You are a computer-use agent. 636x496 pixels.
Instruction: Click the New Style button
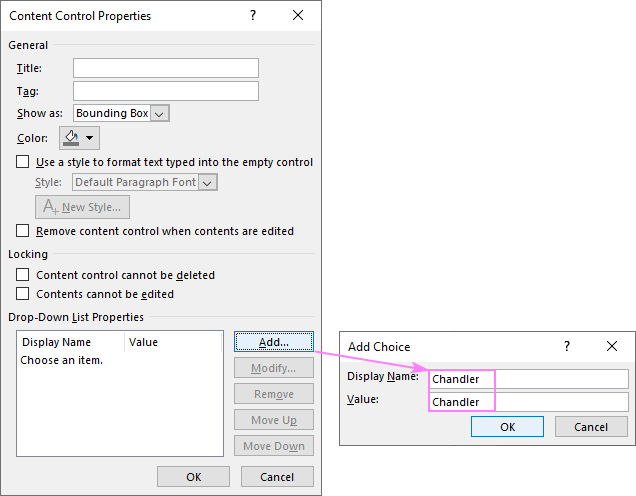click(82, 207)
